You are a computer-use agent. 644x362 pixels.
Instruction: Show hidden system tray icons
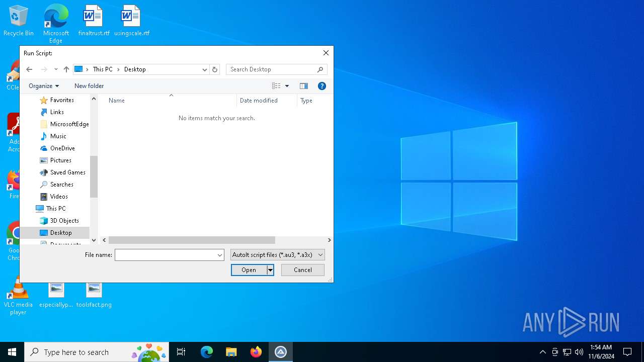coord(542,352)
